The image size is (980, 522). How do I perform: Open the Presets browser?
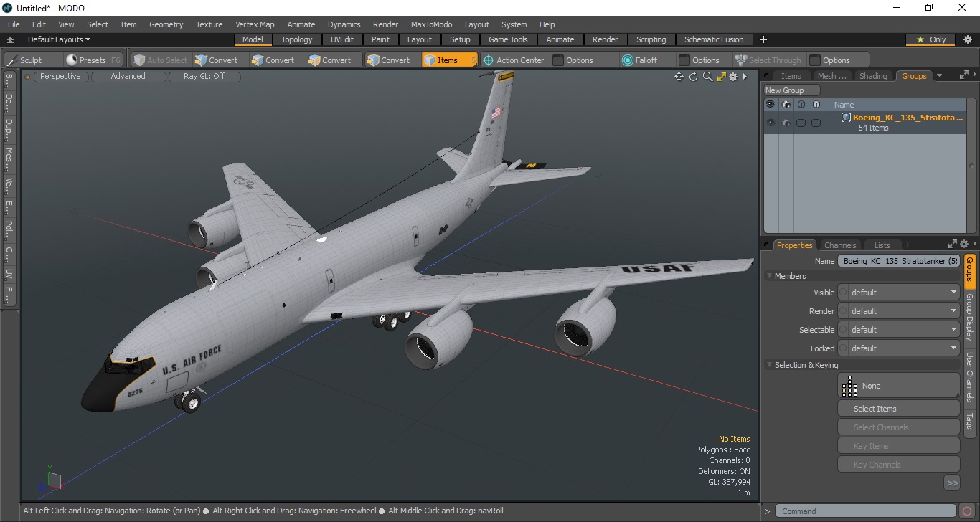click(x=93, y=60)
